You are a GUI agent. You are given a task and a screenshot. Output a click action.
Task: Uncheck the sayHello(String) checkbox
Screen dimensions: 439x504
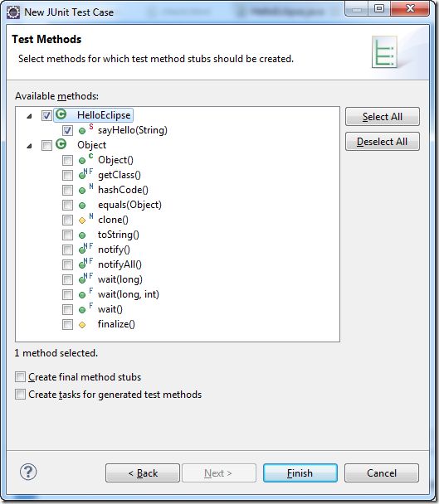(x=67, y=130)
